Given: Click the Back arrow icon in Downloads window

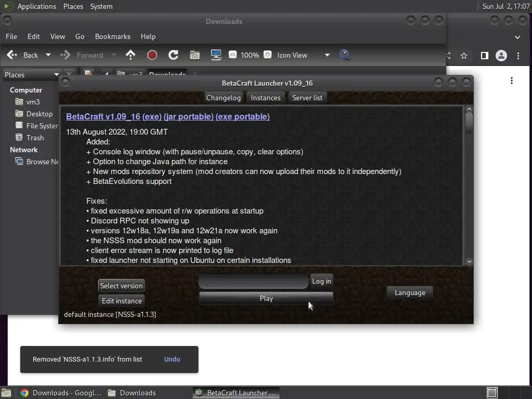Looking at the screenshot, I should point(12,55).
